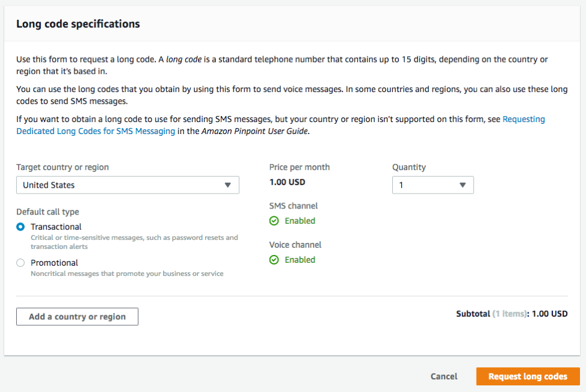586x392 pixels.
Task: Click the Enabled label under Voice channel
Action: tap(299, 259)
